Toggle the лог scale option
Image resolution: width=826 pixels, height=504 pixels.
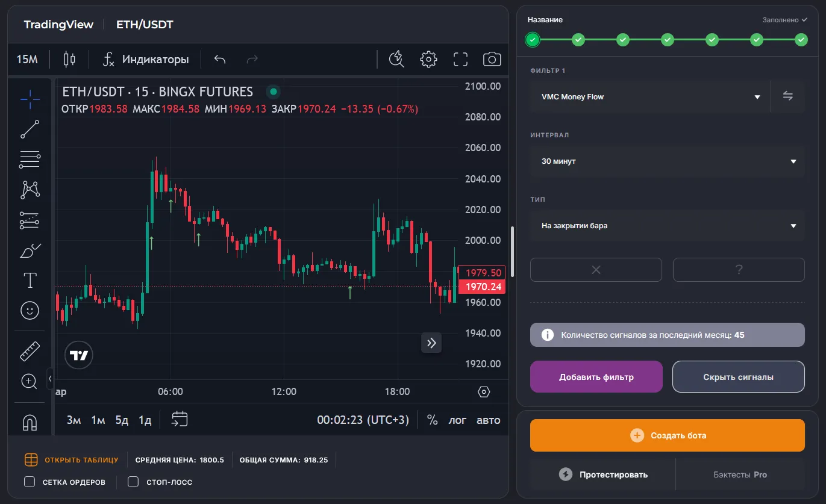click(457, 420)
